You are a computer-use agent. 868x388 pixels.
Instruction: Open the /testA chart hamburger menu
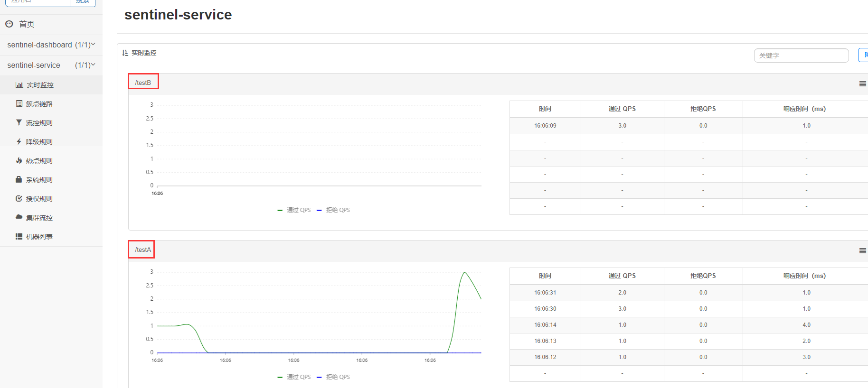click(863, 251)
